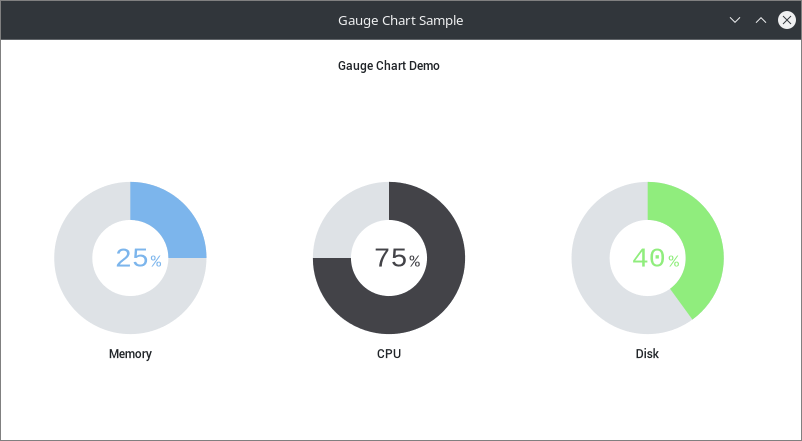Click the percent sign in Disk gauge
The height and width of the screenshot is (441, 802).
coord(674,261)
